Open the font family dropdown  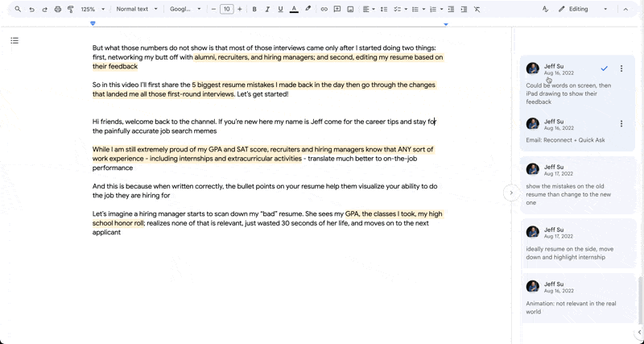pos(185,9)
